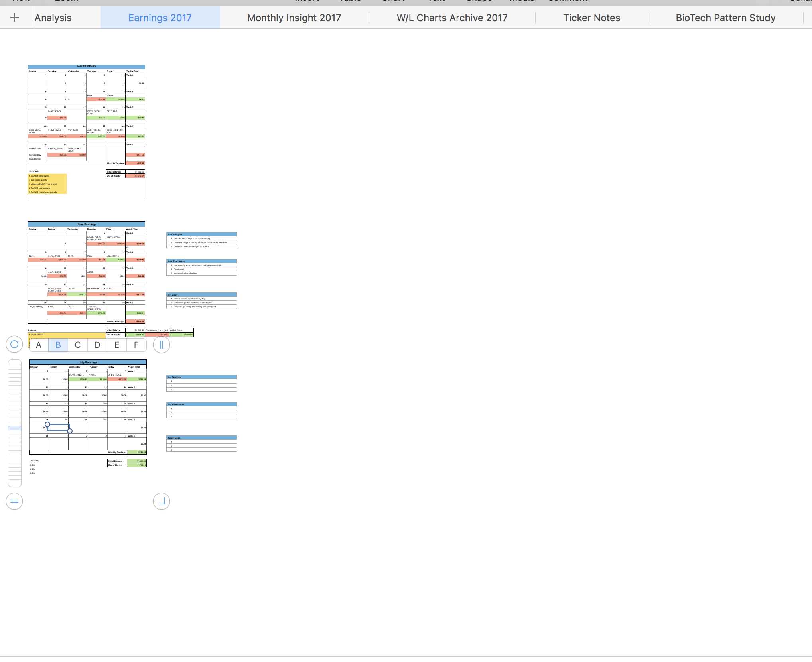812x662 pixels.
Task: Click highlighted row in the row header bar
Action: click(15, 428)
